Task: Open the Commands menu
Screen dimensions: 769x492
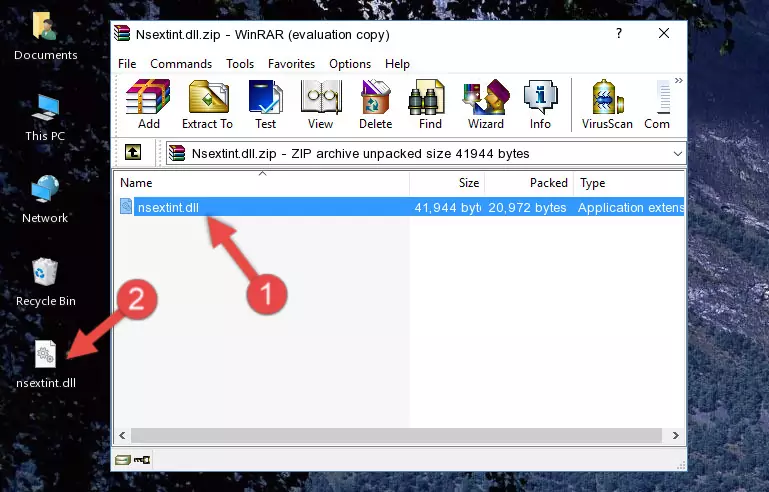Action: pyautogui.click(x=181, y=64)
